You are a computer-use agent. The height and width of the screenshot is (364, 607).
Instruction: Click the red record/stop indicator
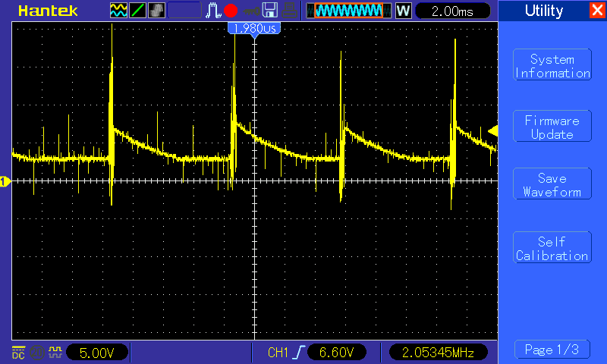(x=231, y=11)
